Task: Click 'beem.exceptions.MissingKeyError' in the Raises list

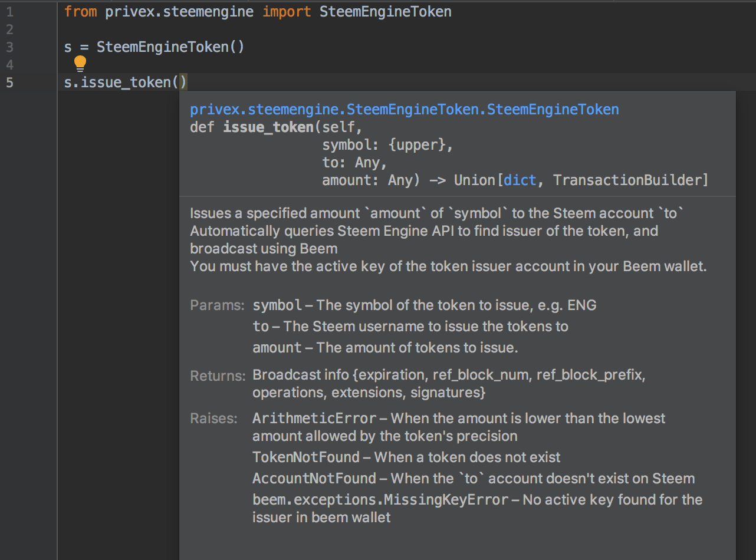Action: pos(380,500)
